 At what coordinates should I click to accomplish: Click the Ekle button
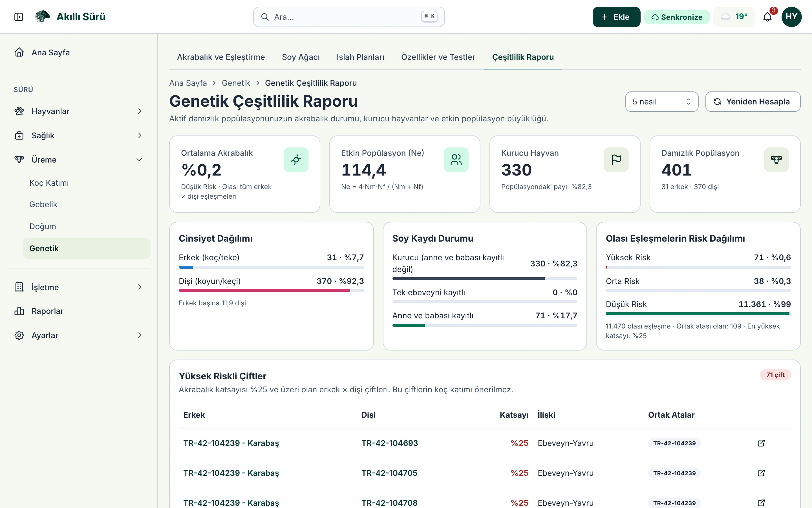pyautogui.click(x=616, y=17)
